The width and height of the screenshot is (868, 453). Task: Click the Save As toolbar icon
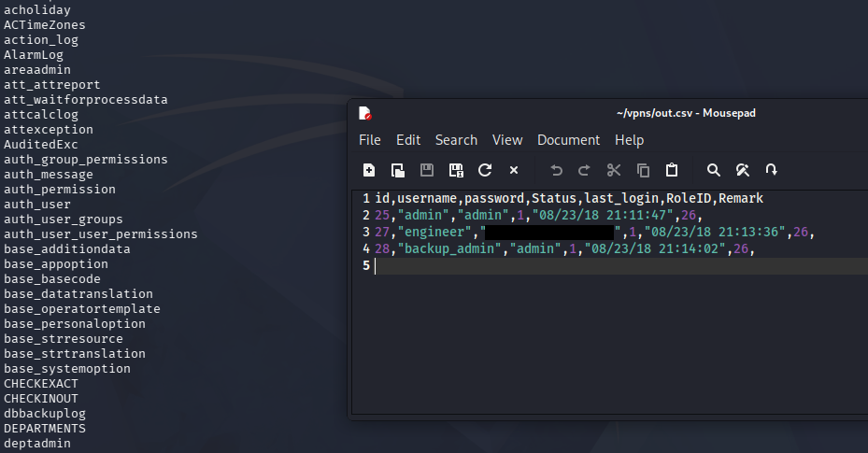pos(456,170)
